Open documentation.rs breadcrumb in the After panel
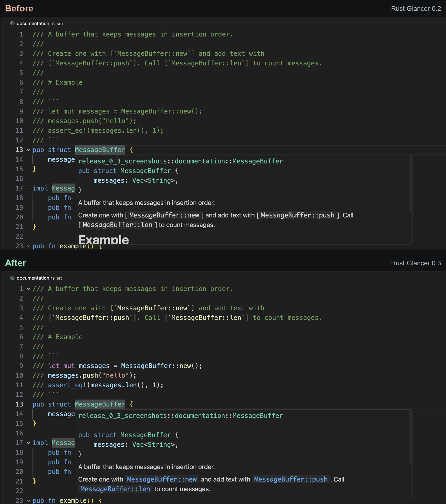 click(36, 278)
